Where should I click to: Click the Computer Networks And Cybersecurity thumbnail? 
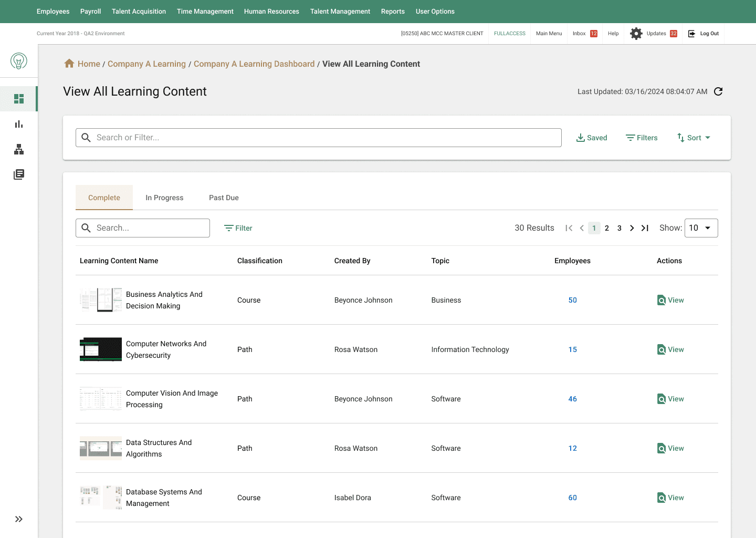click(x=101, y=349)
